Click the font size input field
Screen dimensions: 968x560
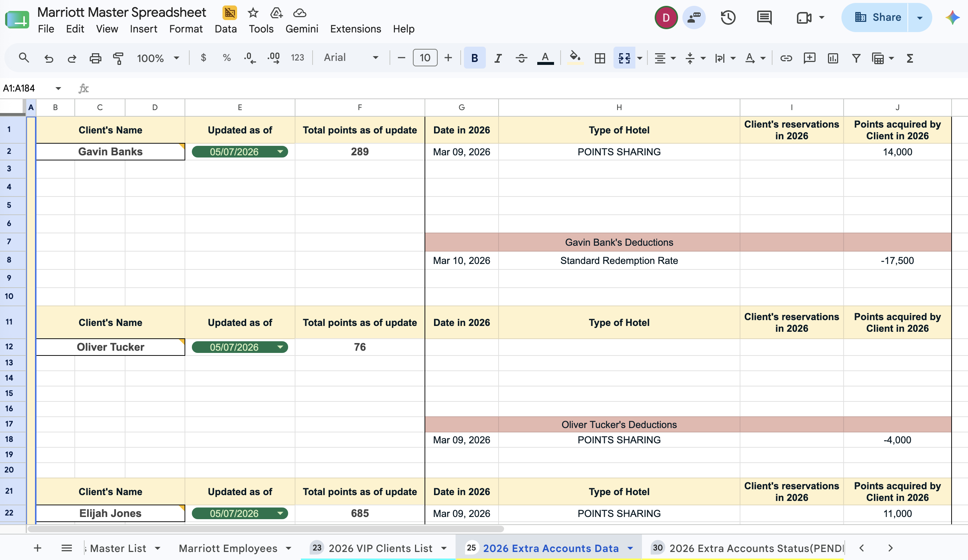point(425,58)
